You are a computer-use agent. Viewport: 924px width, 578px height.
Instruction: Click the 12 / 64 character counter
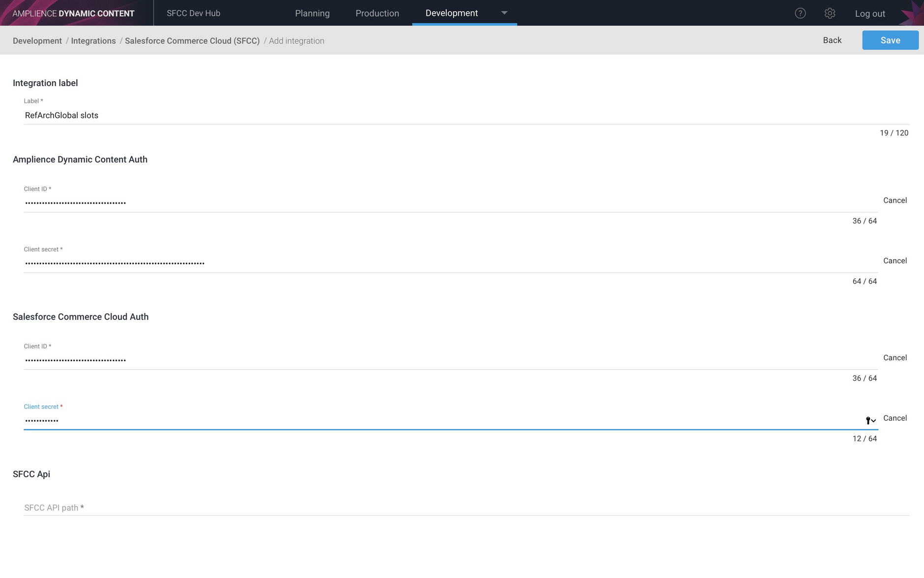pos(865,439)
